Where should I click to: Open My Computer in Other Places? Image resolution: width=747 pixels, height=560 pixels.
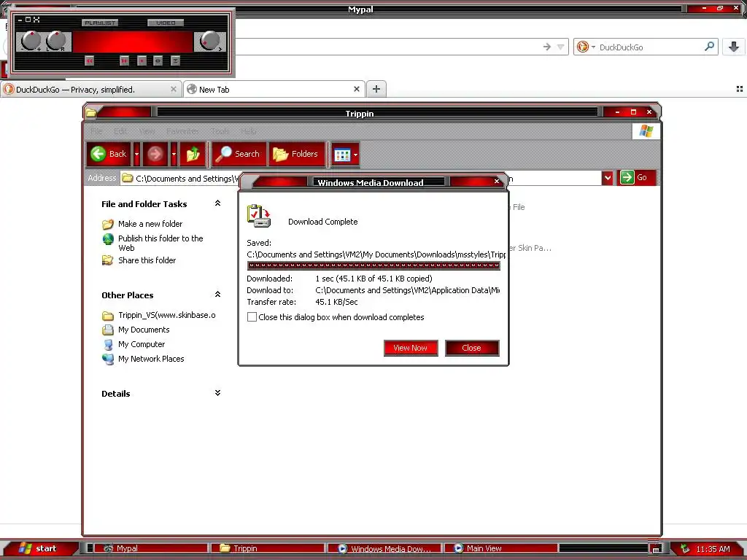click(x=142, y=344)
